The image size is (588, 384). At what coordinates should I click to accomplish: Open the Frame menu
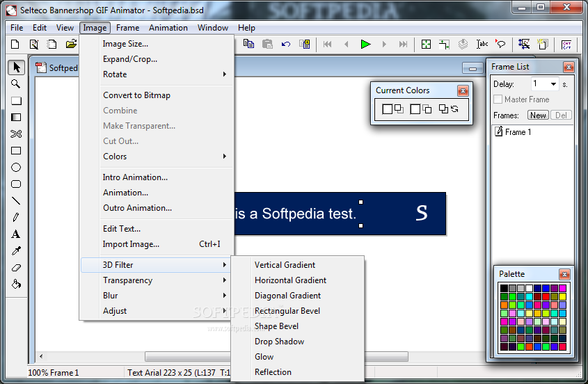tap(127, 28)
